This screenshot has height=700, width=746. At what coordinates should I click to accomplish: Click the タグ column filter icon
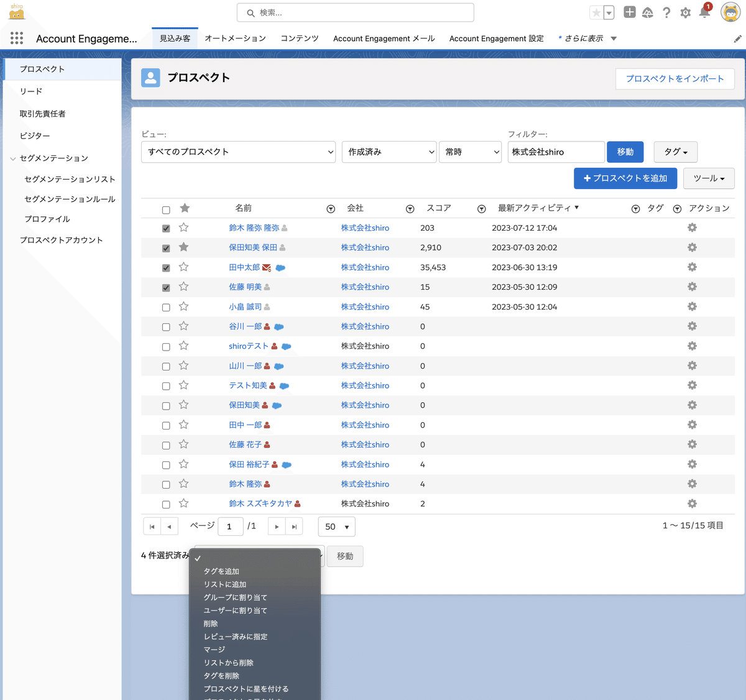point(677,209)
